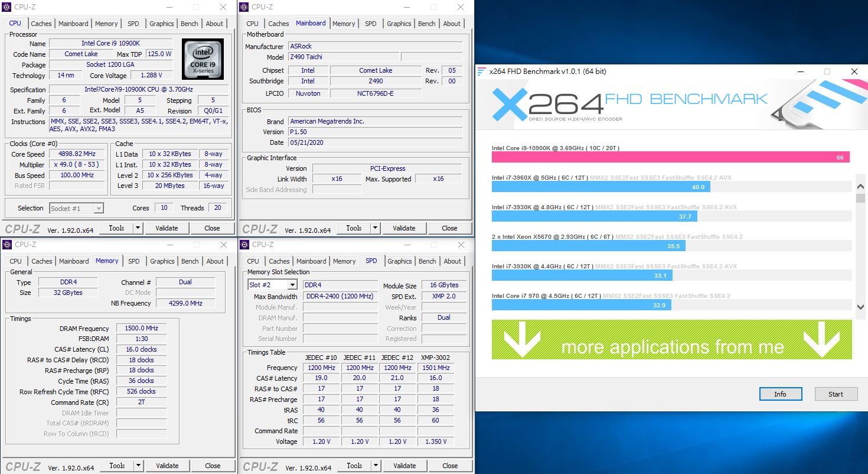Click the Tools button in the Memory window
The width and height of the screenshot is (868, 474).
coord(117,466)
